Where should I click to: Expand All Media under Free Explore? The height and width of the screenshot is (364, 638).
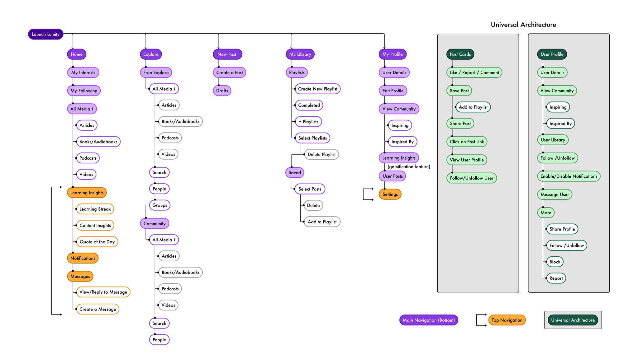point(164,89)
